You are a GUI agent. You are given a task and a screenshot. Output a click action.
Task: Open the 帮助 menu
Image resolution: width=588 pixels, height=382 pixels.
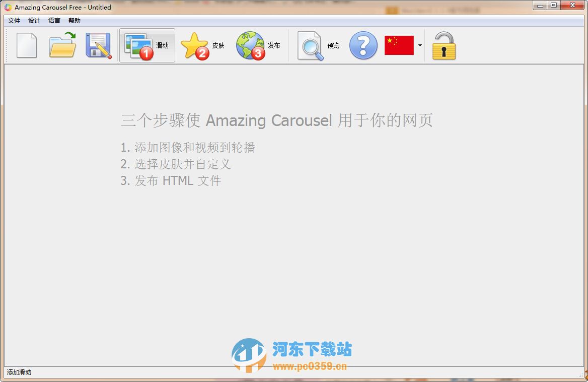tap(73, 21)
